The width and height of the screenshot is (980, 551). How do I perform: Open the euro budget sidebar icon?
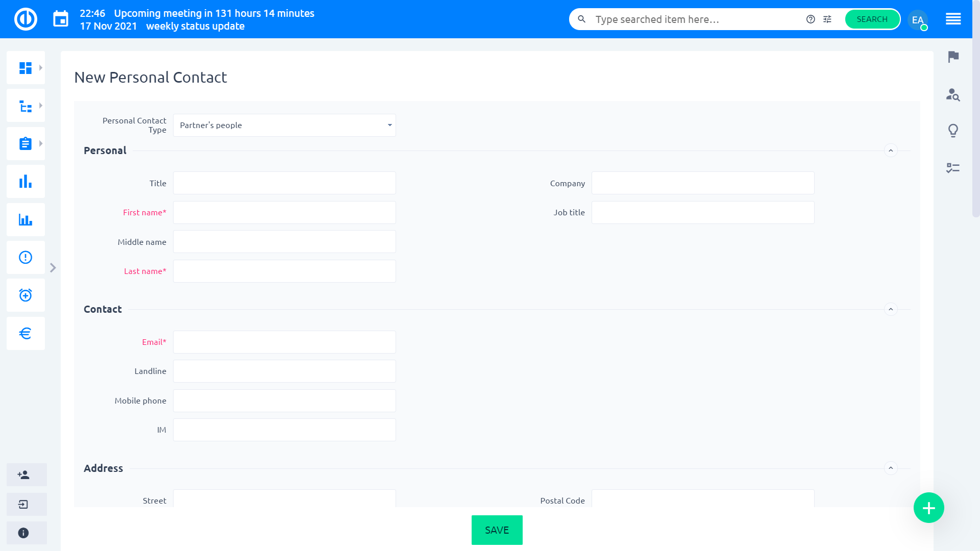click(26, 333)
